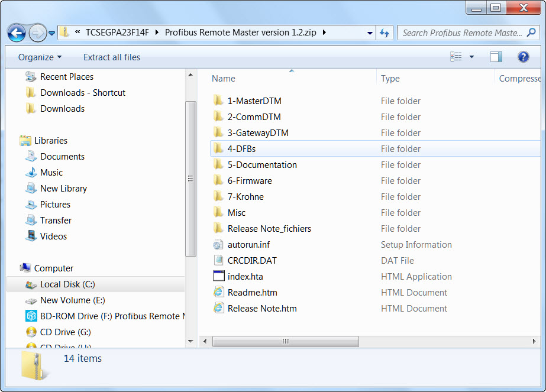
Task: Select the index.hta file icon
Action: pyautogui.click(x=219, y=276)
